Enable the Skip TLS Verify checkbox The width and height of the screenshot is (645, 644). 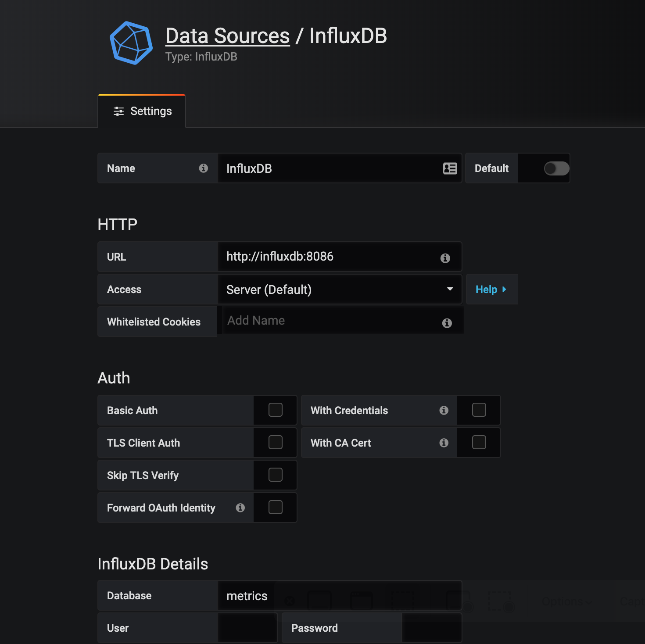tap(276, 475)
